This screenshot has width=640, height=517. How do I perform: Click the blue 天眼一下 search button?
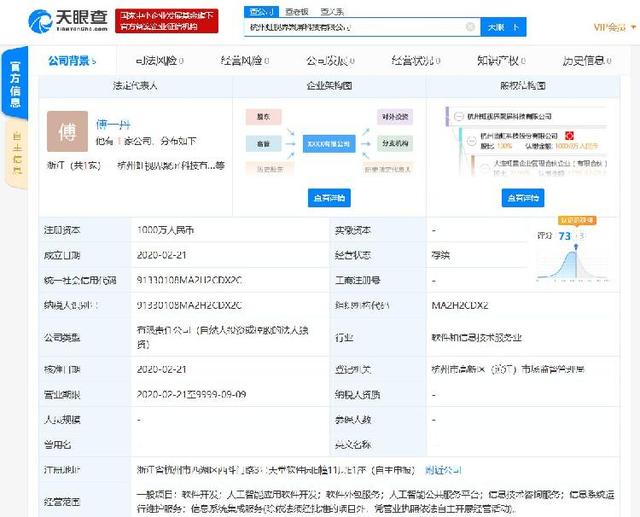503,27
